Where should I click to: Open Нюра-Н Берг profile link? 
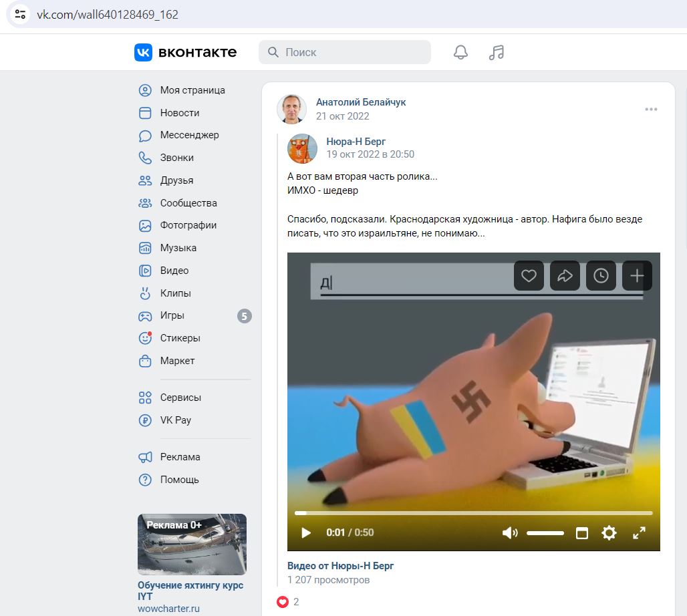coord(356,142)
